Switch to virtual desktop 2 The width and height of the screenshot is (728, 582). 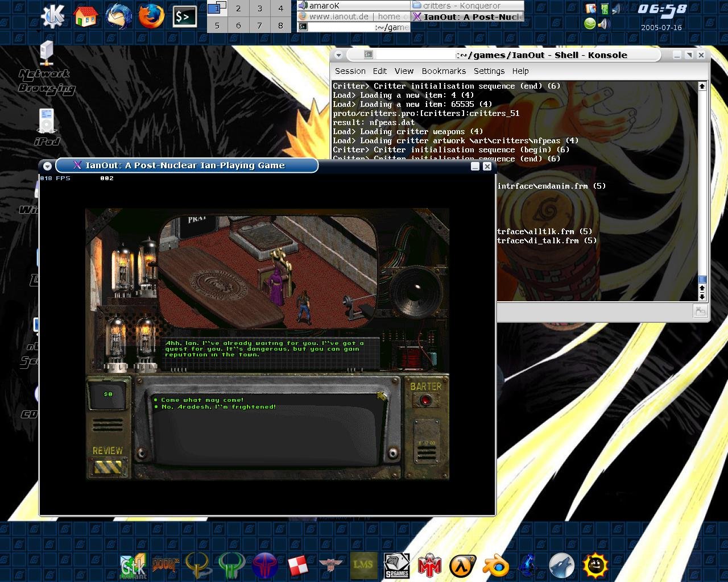238,9
